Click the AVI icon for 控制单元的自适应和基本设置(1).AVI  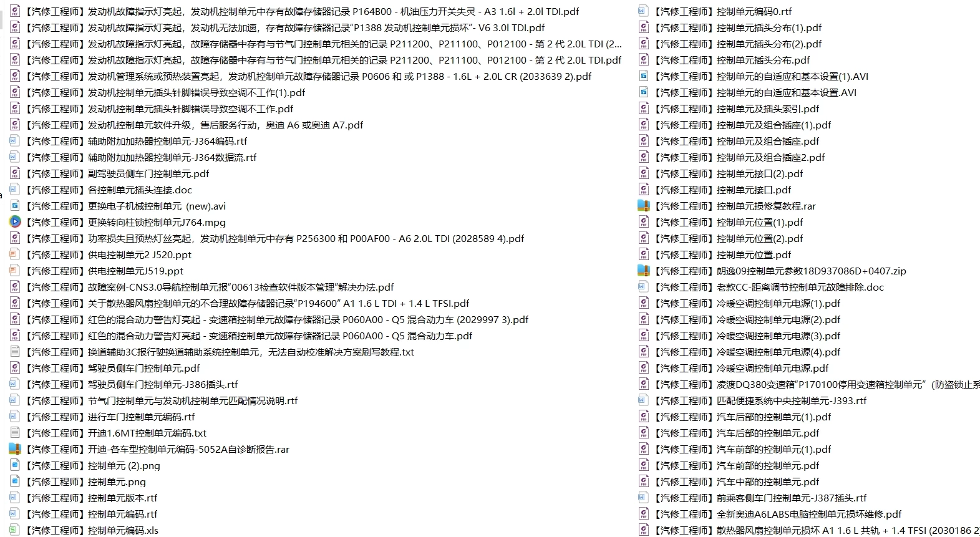(x=644, y=76)
